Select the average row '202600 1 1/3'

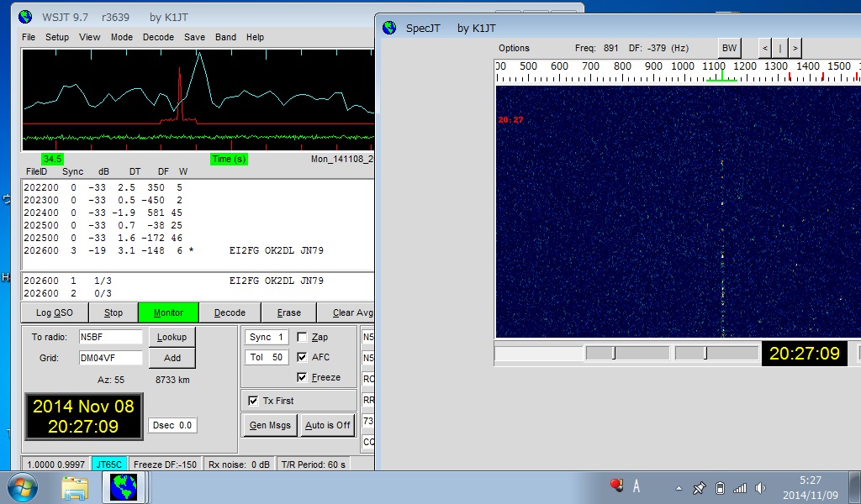tap(173, 281)
